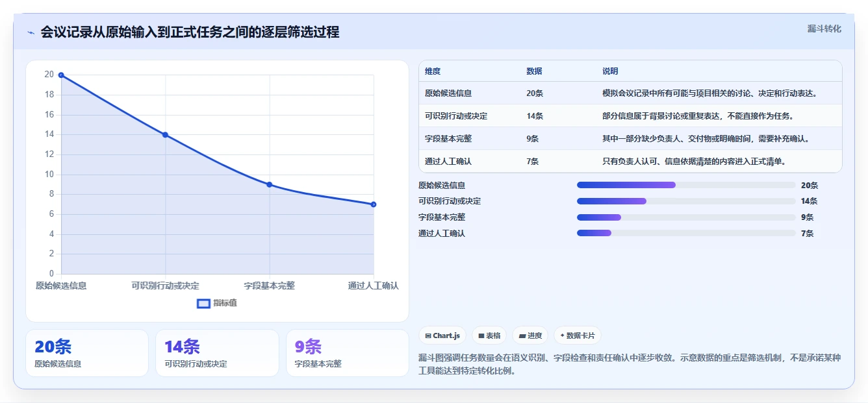The width and height of the screenshot is (868, 403).
Task: Click the 可识别行动或决定 progress bar
Action: pos(686,201)
